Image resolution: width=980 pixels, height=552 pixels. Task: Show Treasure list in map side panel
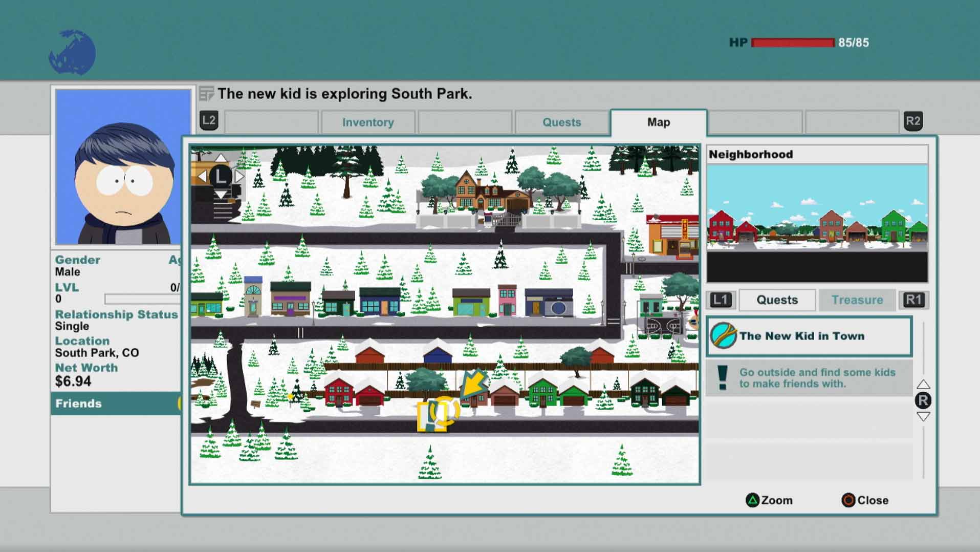857,300
